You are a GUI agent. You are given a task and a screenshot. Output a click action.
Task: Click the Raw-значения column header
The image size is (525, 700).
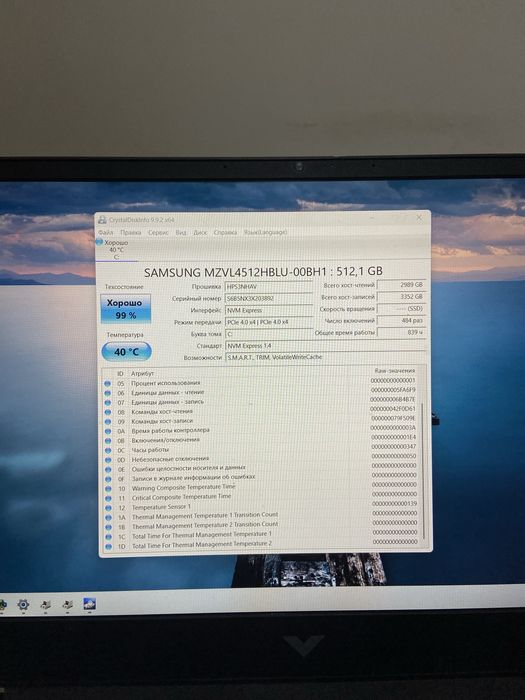pyautogui.click(x=395, y=371)
